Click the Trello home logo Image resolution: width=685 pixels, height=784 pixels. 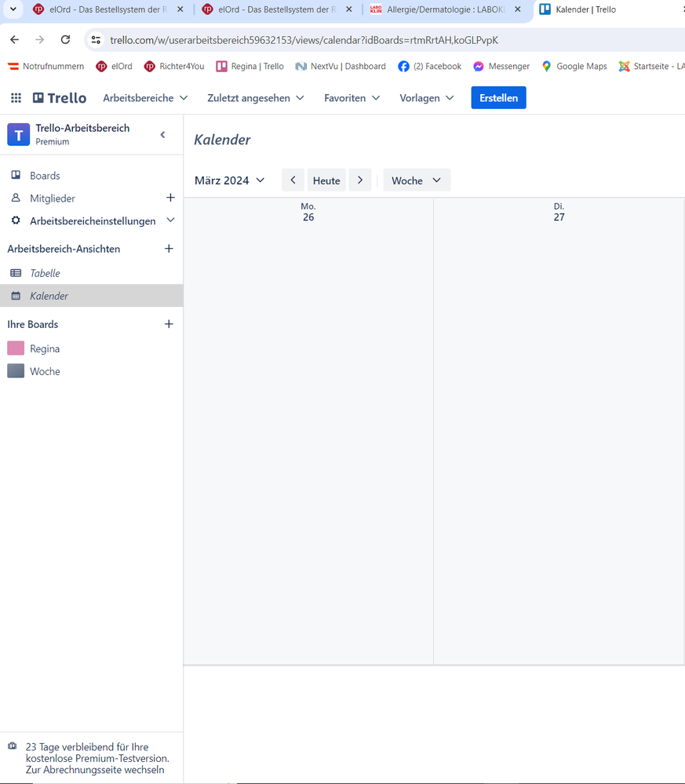click(x=60, y=98)
